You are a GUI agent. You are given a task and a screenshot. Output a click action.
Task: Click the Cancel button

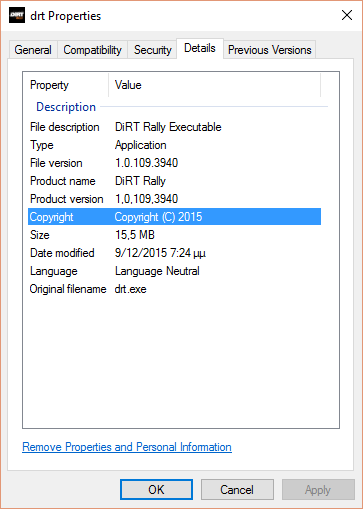(237, 490)
